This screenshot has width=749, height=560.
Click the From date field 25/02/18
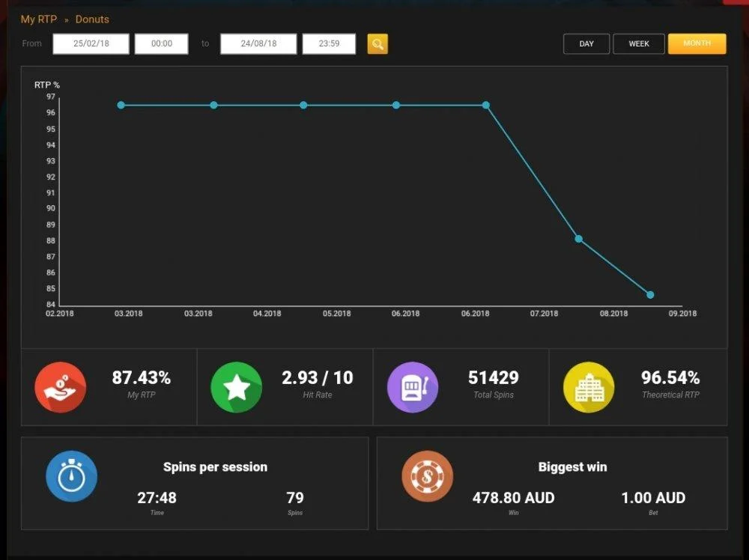pos(91,43)
